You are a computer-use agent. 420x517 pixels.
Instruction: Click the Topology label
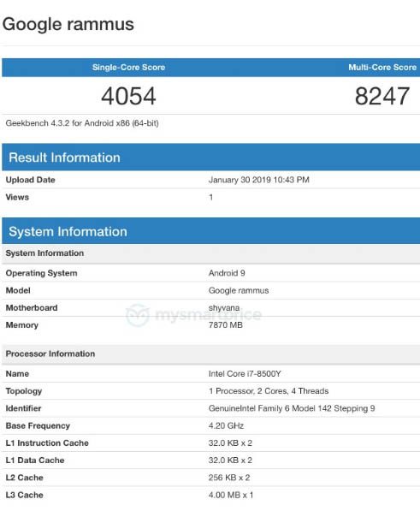click(24, 391)
